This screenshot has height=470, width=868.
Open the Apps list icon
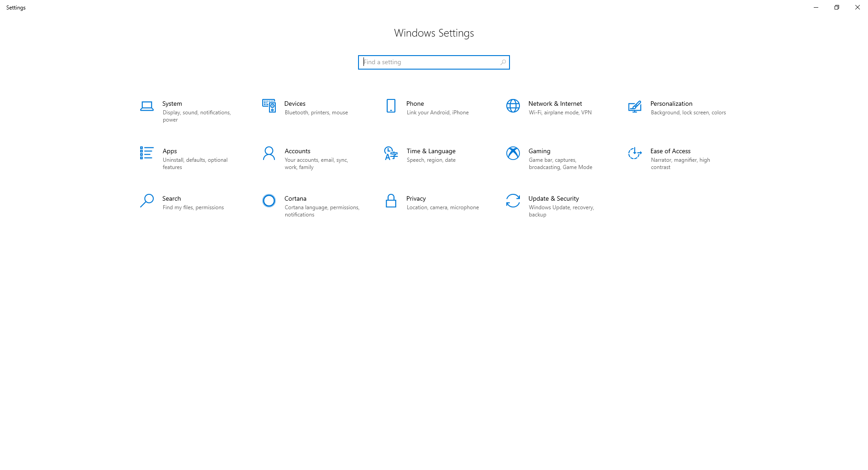tap(146, 153)
